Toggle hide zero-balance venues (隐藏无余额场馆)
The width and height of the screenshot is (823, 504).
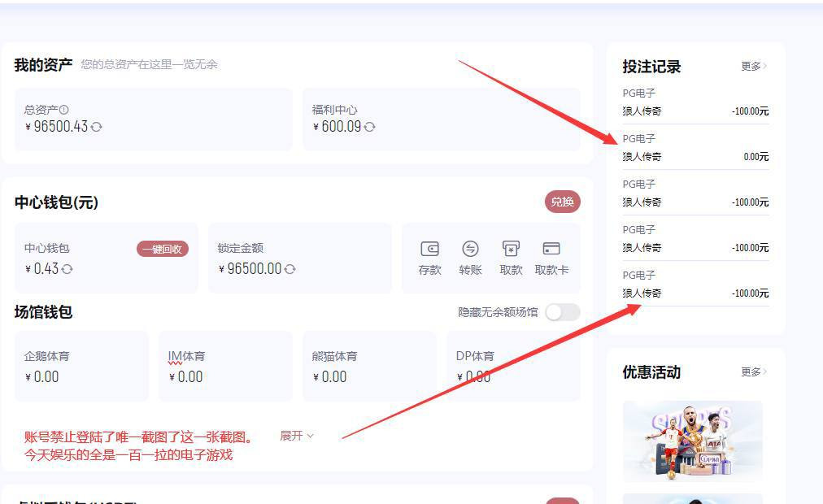(562, 312)
